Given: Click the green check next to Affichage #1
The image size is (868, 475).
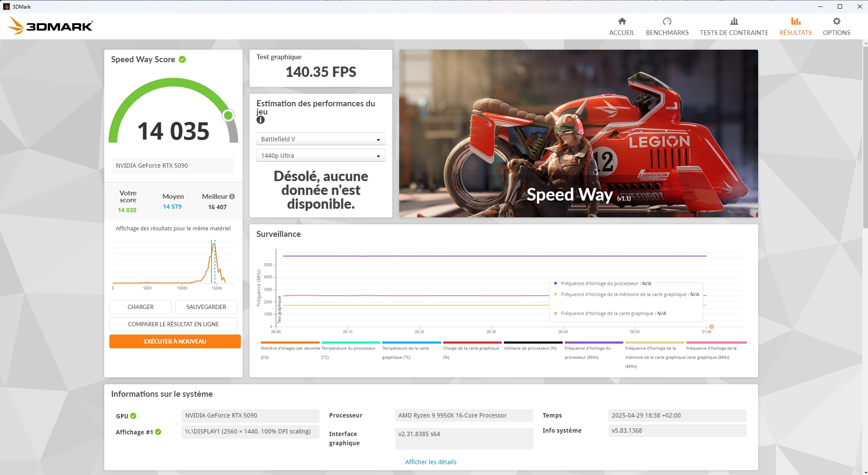Looking at the screenshot, I should tap(158, 432).
